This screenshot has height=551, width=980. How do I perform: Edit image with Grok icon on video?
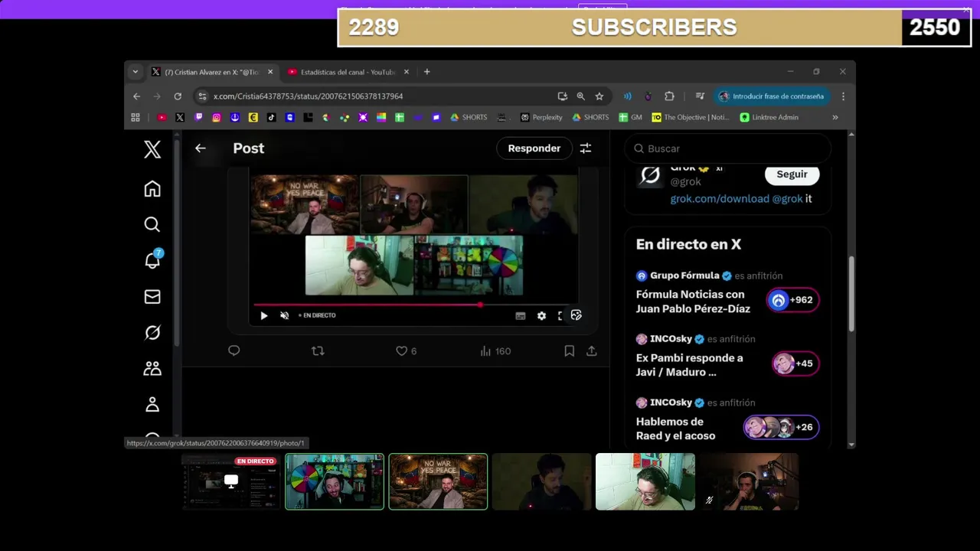[577, 315]
